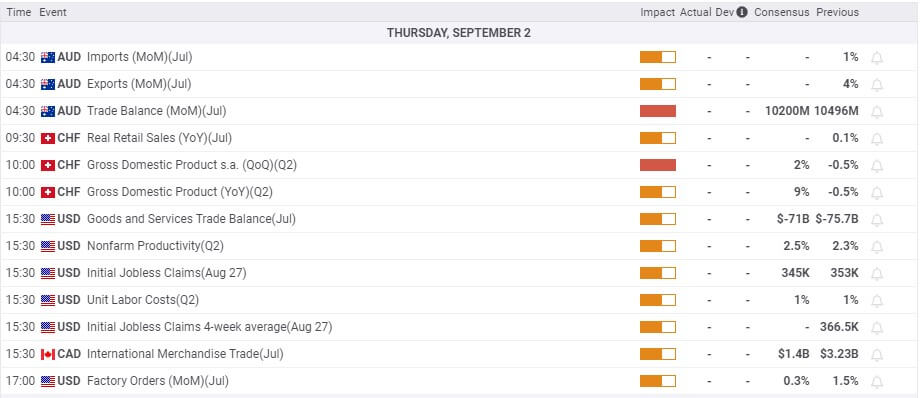Click the Canadian flag beside CAD
This screenshot has height=398, width=920.
tap(48, 354)
